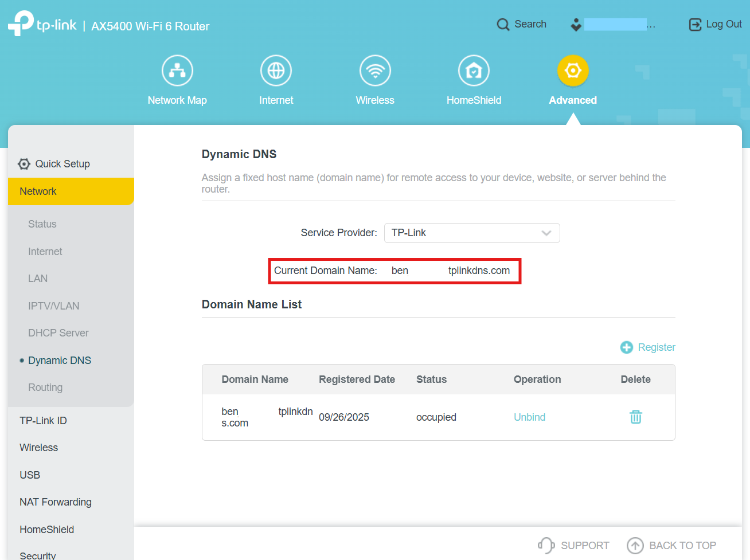Open the Routing submenu item
Viewport: 750px width, 560px height.
tap(45, 387)
